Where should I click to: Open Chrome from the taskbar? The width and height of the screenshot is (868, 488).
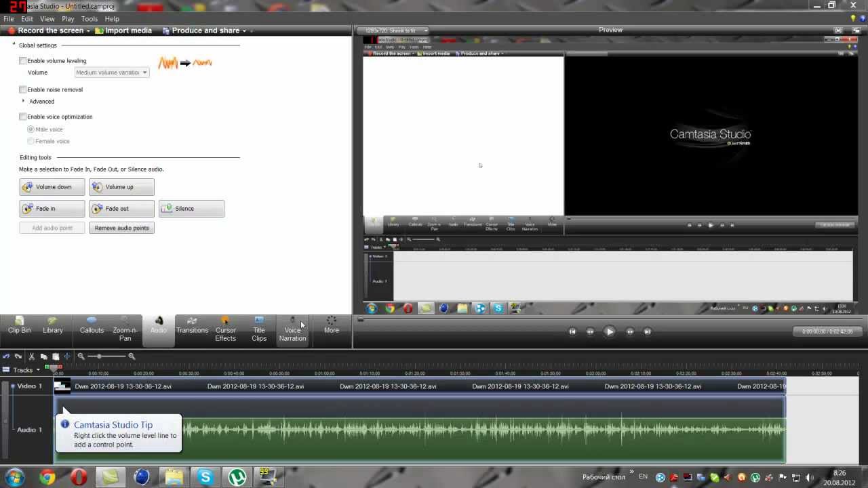[47, 477]
